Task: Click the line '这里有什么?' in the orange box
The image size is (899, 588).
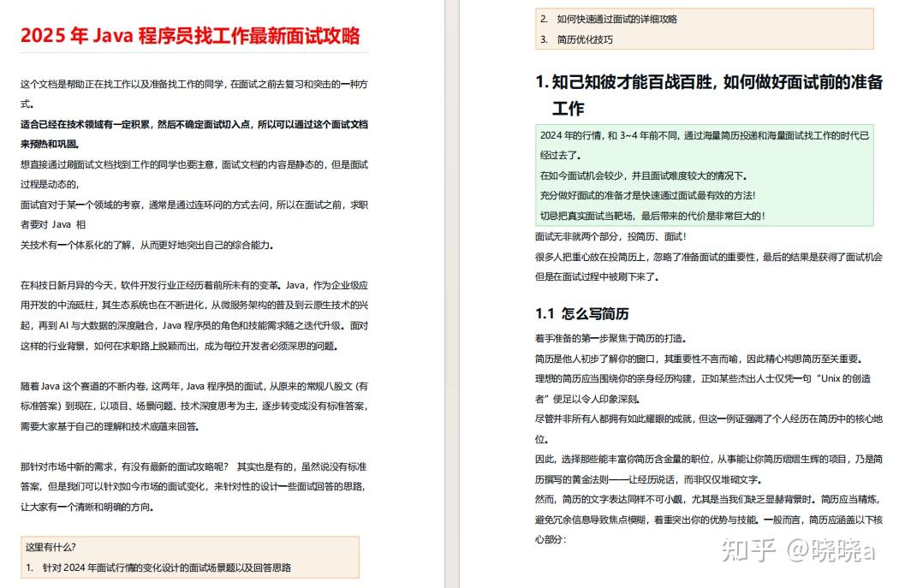Action: coord(51,547)
